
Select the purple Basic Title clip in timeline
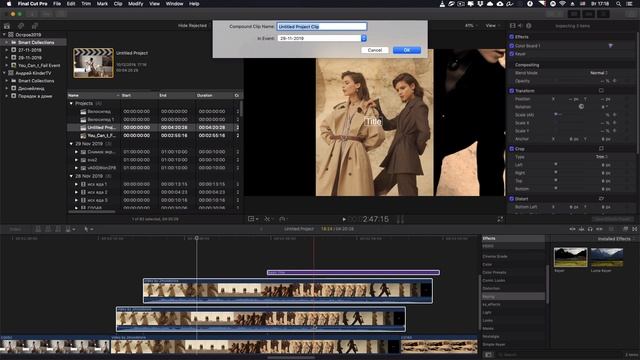tap(353, 272)
